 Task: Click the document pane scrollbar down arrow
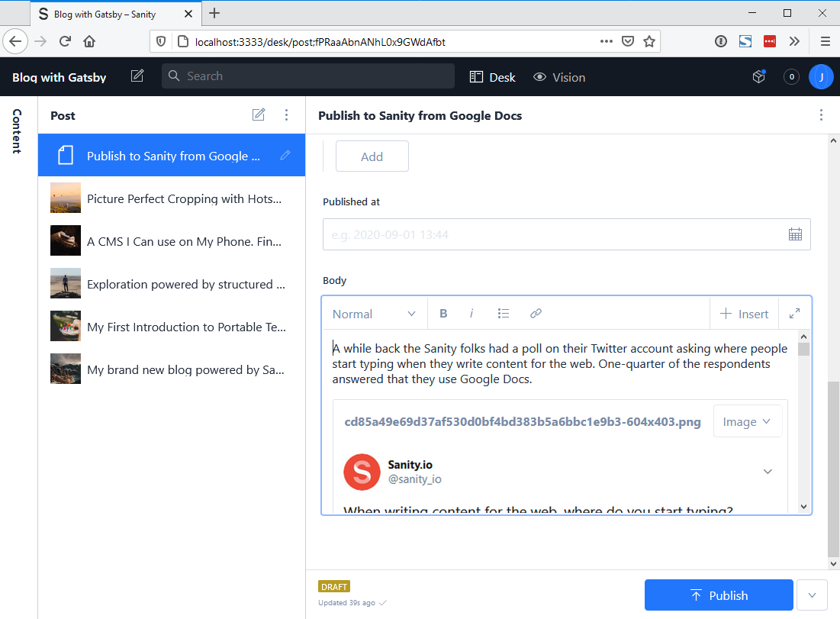[833, 563]
